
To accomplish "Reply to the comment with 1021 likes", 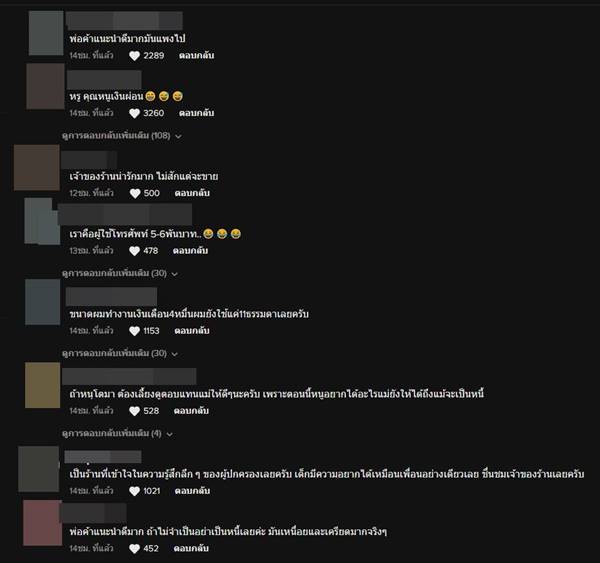I will (192, 491).
